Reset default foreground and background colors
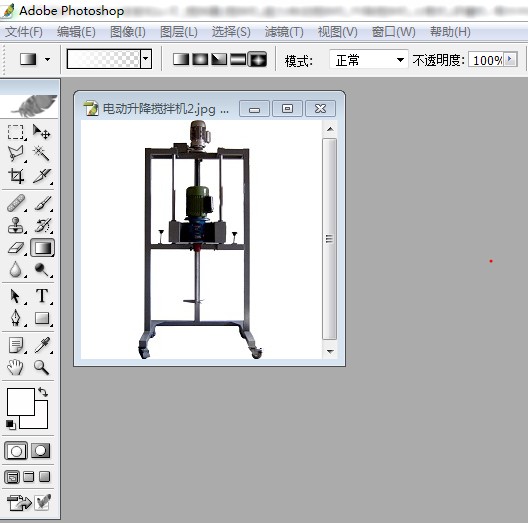 point(11,425)
